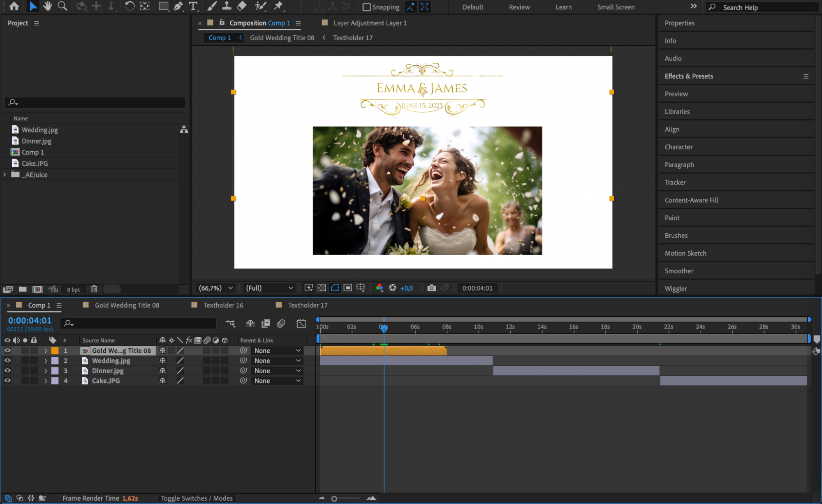Hide the Wedding.jpg layer
The height and width of the screenshot is (504, 822).
click(7, 361)
